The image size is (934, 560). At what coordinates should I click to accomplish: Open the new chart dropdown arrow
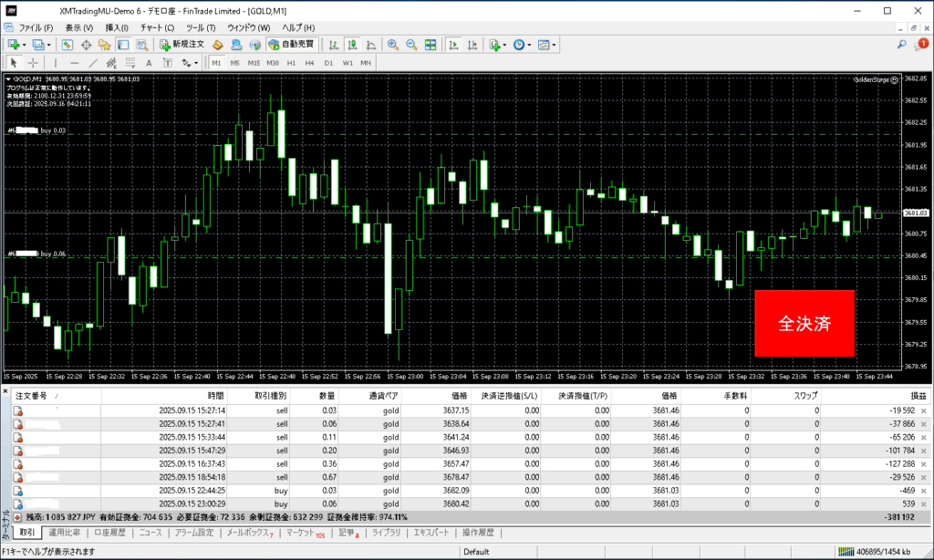point(26,44)
